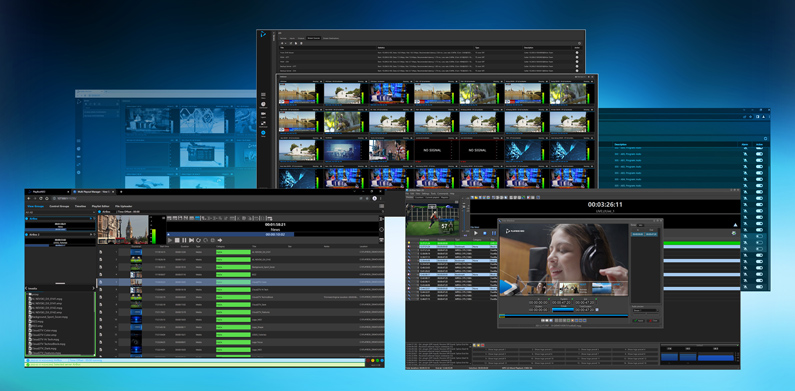The image size is (795, 391).
Task: Click the right arrow icon in the playout transport
Action: click(x=220, y=240)
